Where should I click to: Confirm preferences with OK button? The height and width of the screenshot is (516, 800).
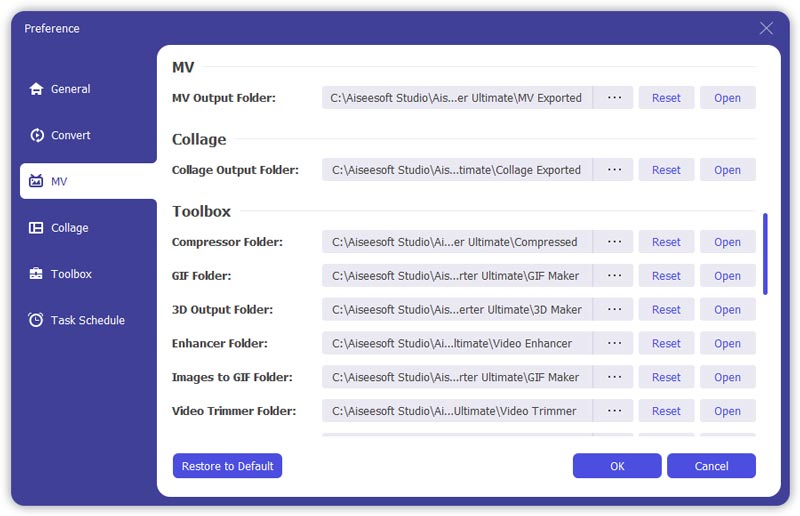pos(617,465)
